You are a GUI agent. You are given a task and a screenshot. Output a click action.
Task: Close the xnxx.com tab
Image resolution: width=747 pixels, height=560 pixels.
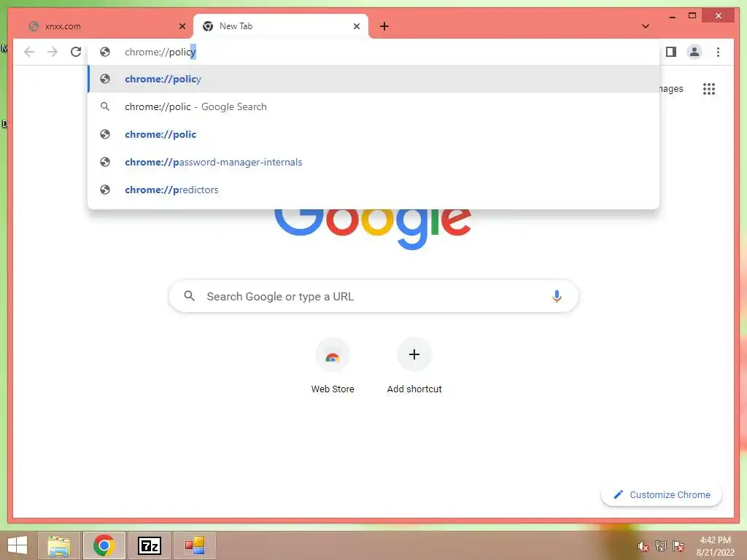(182, 26)
